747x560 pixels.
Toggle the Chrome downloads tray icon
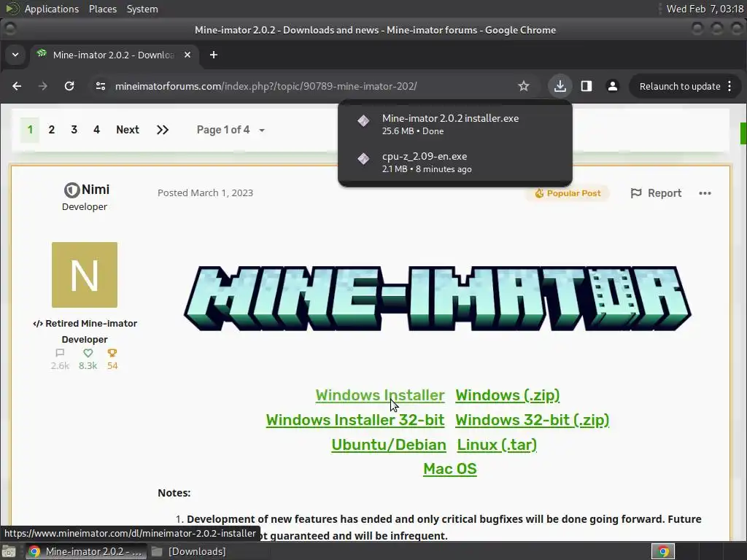(560, 86)
